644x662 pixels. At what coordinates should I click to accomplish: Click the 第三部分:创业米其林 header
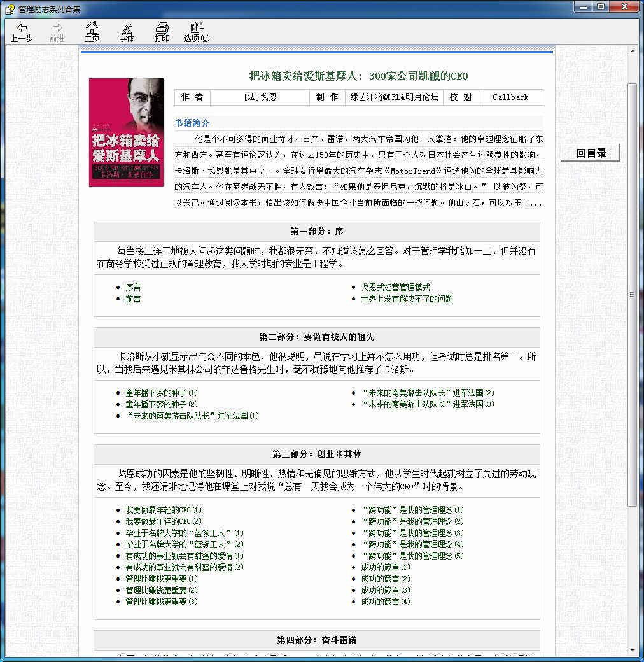[x=317, y=454]
